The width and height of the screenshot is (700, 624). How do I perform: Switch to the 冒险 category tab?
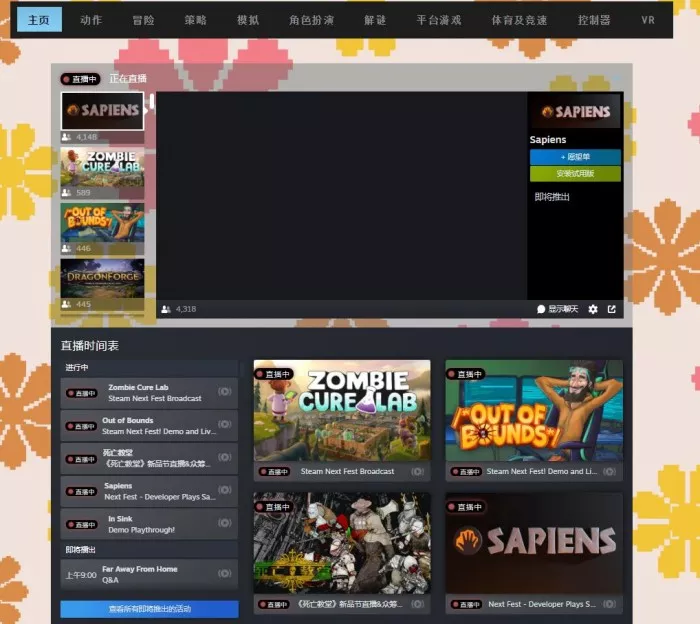(x=143, y=20)
